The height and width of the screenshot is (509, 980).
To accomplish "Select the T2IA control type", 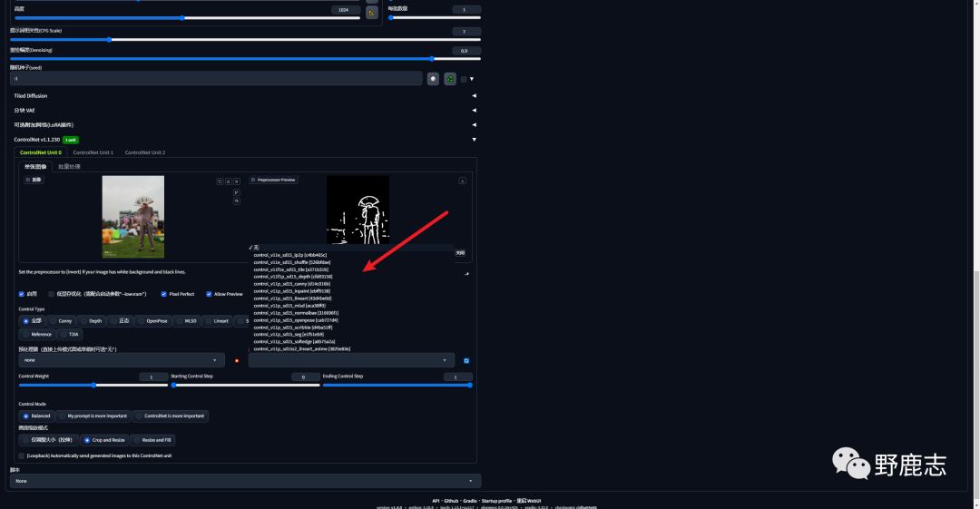I will [69, 335].
